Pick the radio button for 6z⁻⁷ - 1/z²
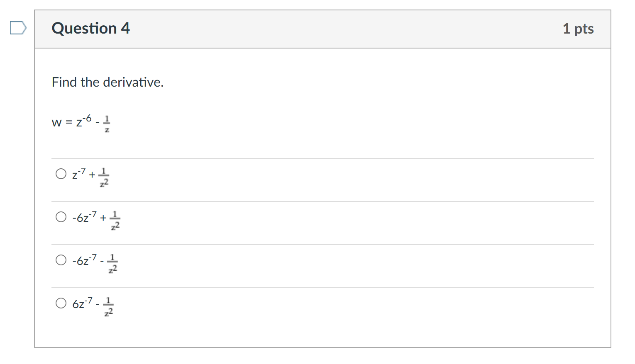This screenshot has width=635, height=364. (x=61, y=303)
